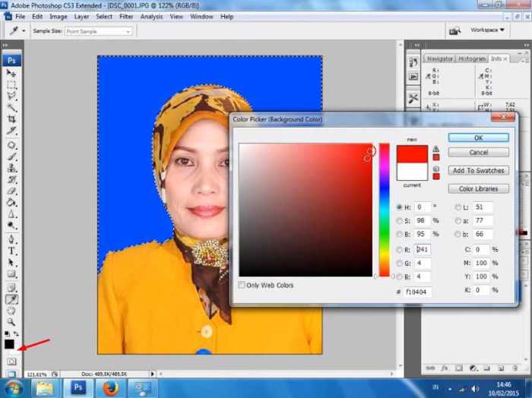
Task: Select the Clone Stamp tool
Action: pos(11,168)
